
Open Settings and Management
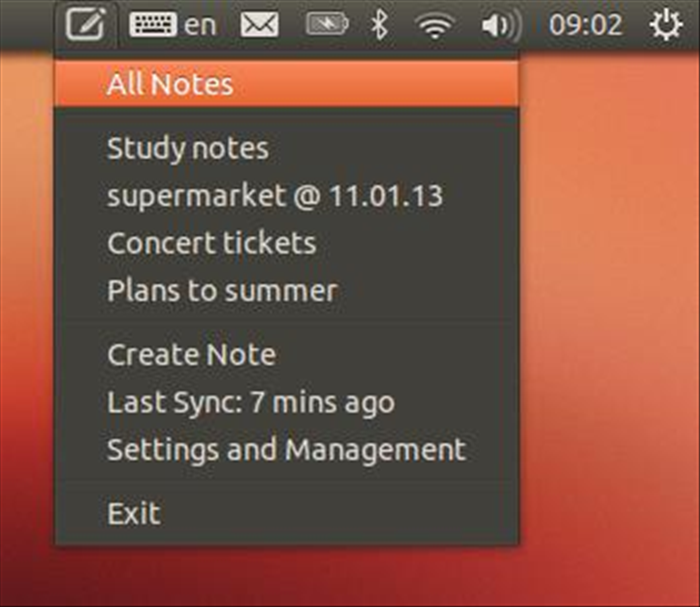pyautogui.click(x=287, y=449)
